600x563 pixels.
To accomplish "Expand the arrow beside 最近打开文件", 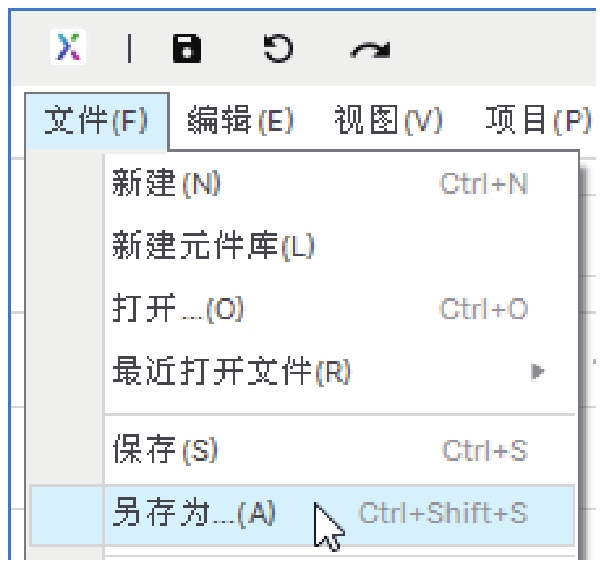I will tap(538, 372).
